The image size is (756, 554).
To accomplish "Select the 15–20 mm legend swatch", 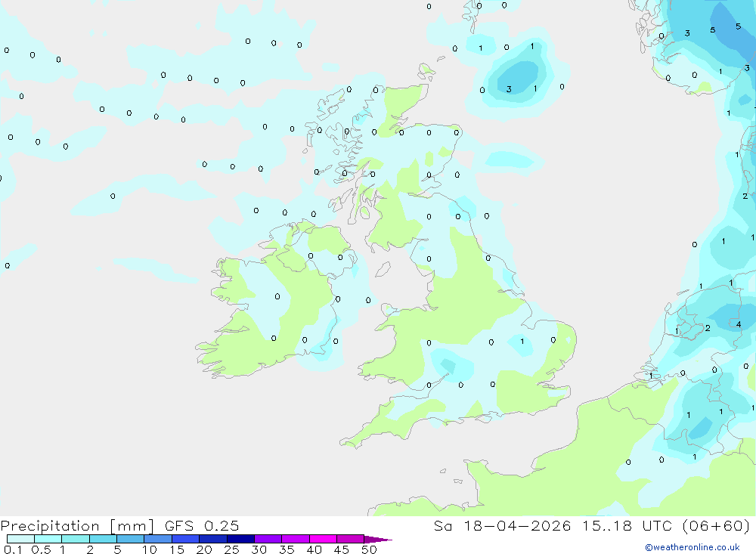I will (x=185, y=539).
